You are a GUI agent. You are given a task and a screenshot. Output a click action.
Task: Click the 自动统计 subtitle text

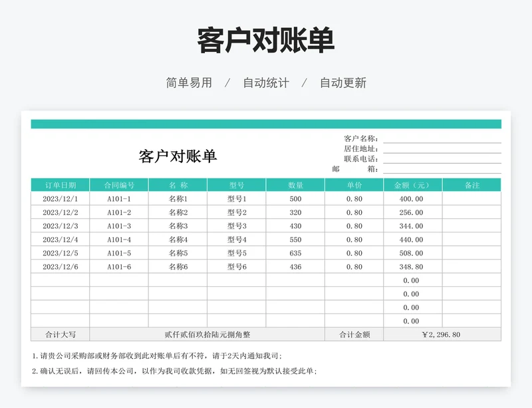pyautogui.click(x=266, y=83)
